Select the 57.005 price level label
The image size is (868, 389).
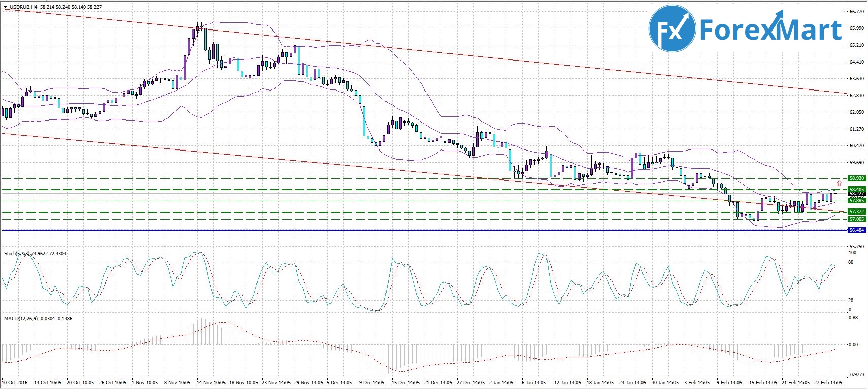(856, 219)
